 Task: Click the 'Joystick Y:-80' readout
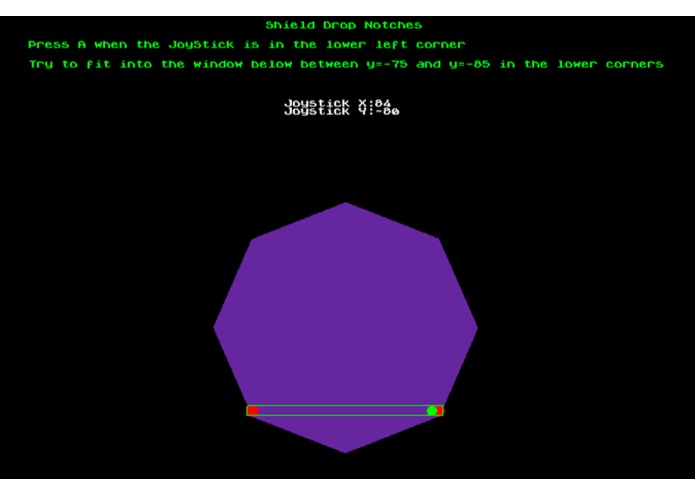point(341,111)
